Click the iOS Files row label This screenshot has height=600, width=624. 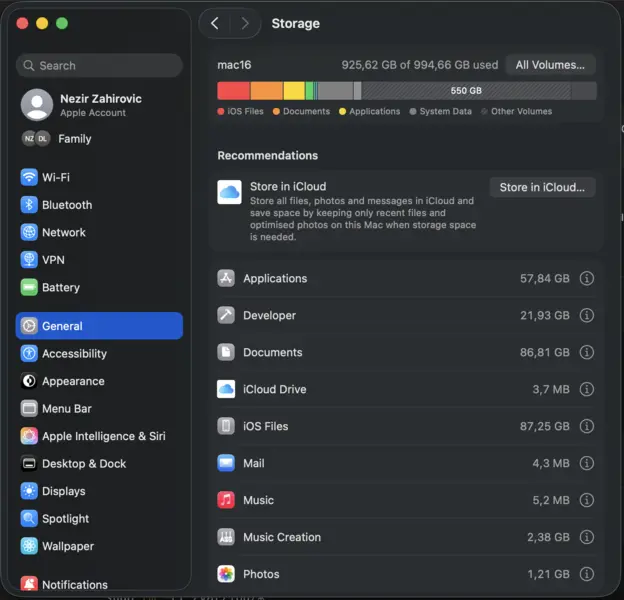265,426
